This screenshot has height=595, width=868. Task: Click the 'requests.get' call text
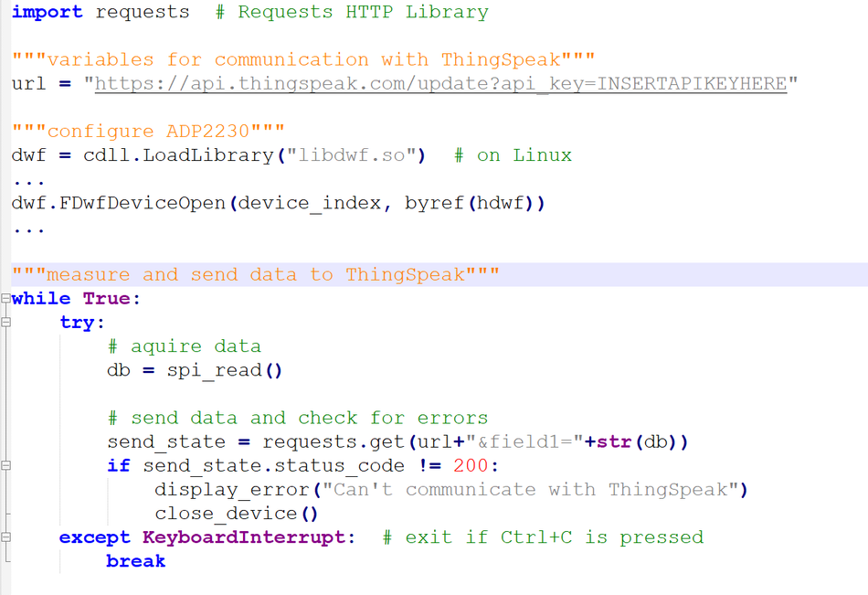coord(333,441)
